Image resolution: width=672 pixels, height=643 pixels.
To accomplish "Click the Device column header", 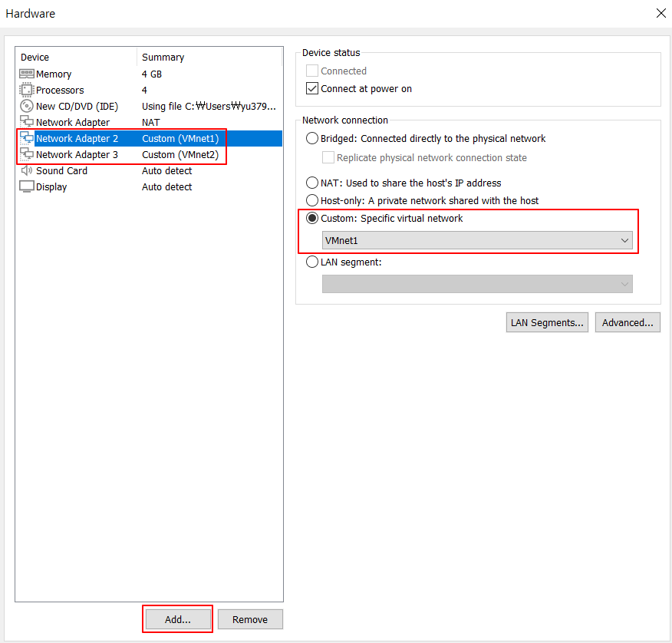I will [x=76, y=57].
